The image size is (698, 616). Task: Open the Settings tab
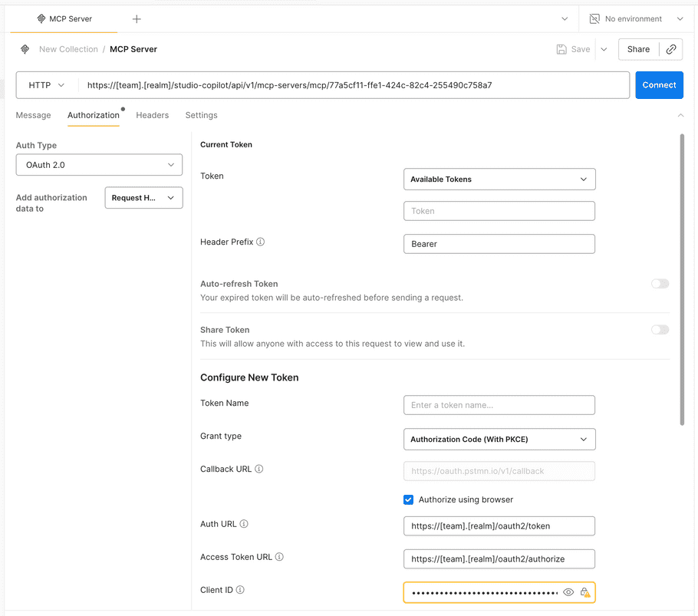click(201, 115)
